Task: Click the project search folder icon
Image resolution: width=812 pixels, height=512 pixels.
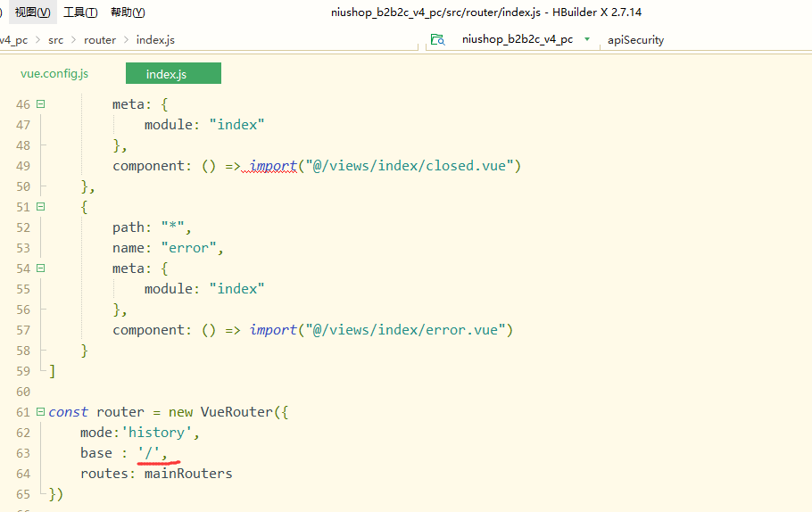Action: pos(437,39)
